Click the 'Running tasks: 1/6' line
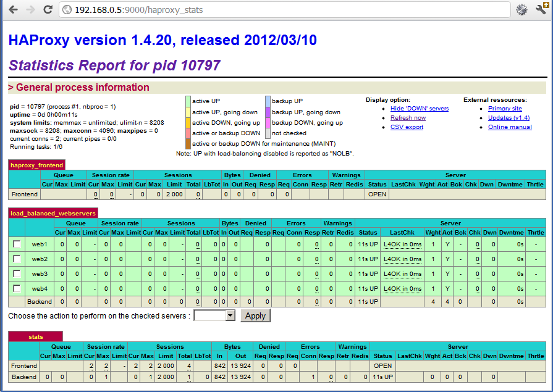The height and width of the screenshot is (392, 553). click(36, 147)
